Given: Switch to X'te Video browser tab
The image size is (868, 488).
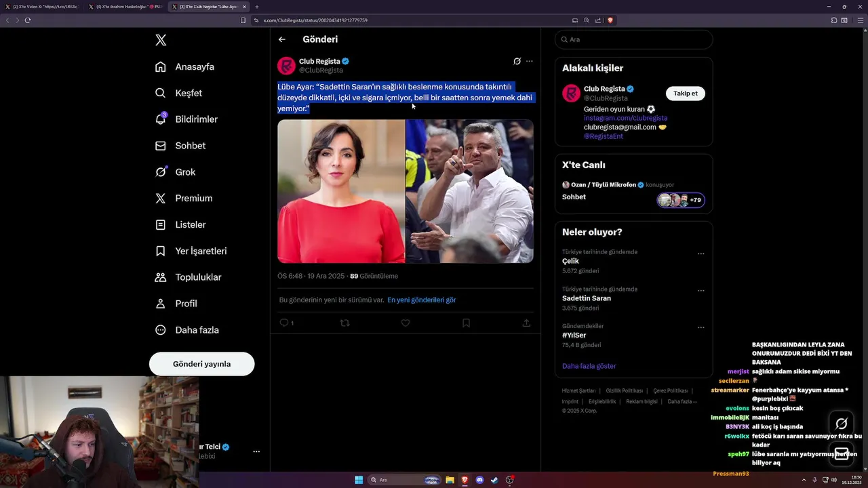Looking at the screenshot, I should coord(42,7).
